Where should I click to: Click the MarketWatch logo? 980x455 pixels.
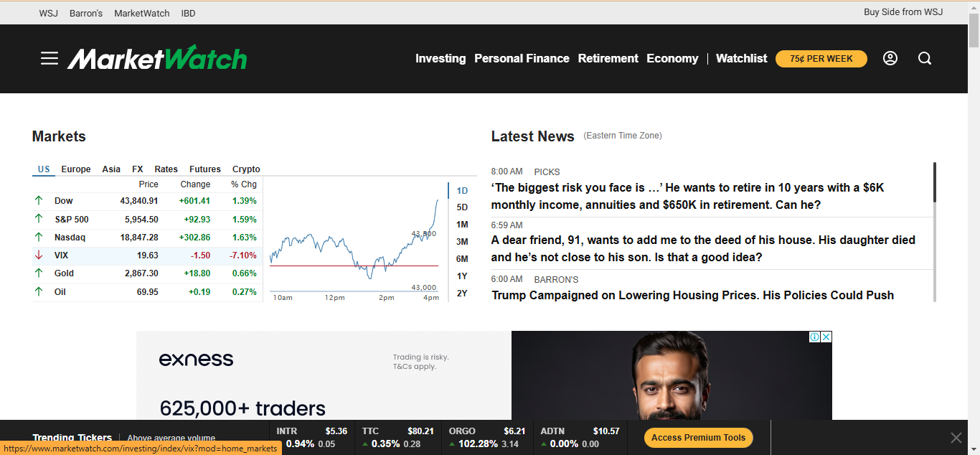coord(157,58)
